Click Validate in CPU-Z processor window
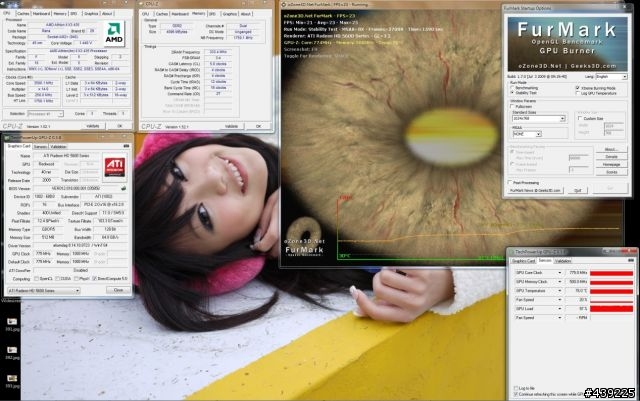The height and width of the screenshot is (401, 640). click(x=93, y=126)
